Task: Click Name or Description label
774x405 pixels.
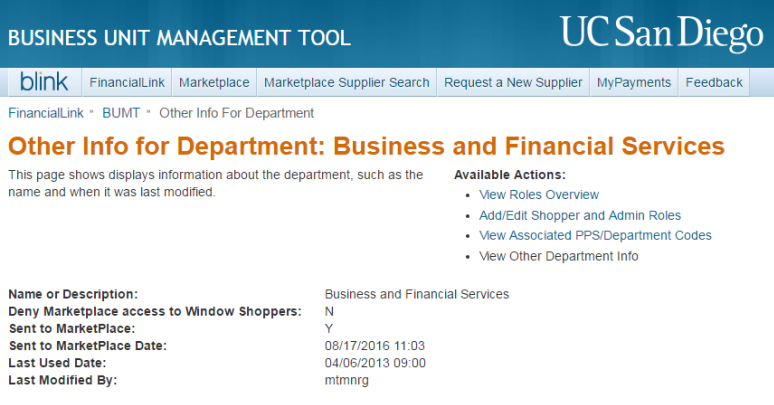Action: point(73,294)
